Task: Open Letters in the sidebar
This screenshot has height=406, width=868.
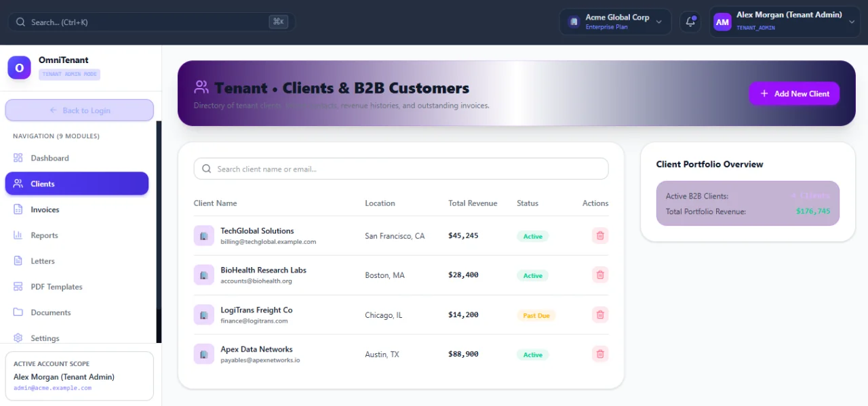Action: 77,261
